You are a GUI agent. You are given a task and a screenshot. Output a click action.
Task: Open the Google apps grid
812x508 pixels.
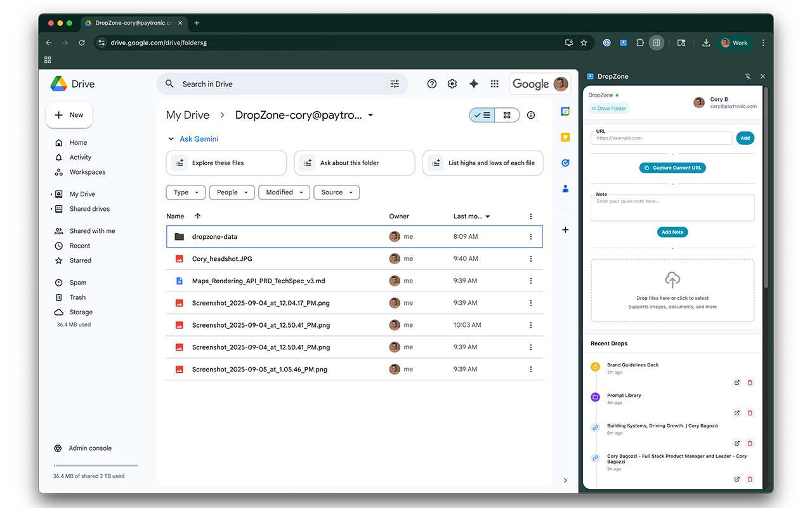click(495, 84)
